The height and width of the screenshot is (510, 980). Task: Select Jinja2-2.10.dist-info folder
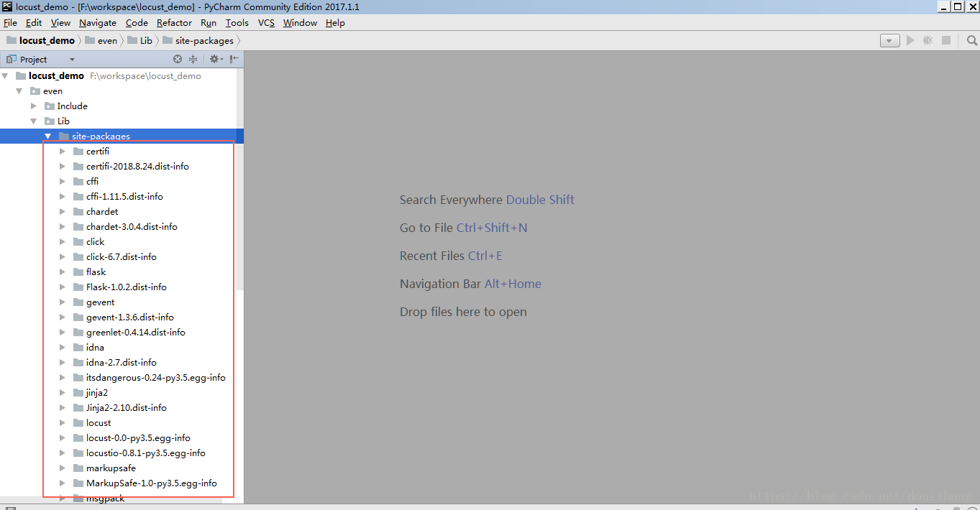coord(127,408)
